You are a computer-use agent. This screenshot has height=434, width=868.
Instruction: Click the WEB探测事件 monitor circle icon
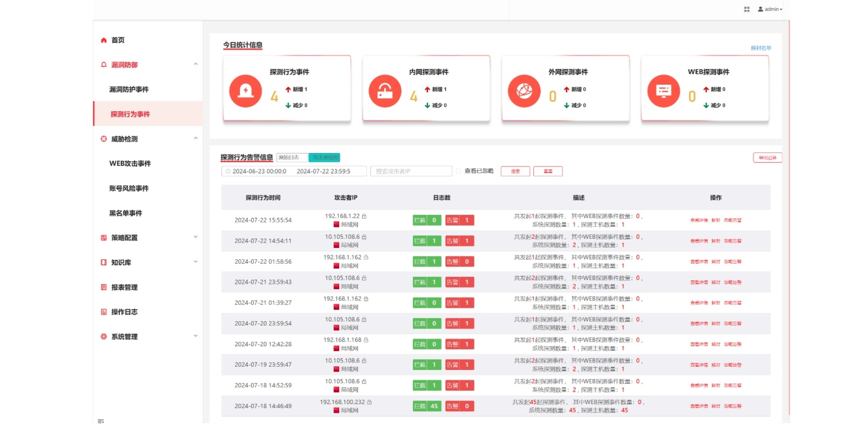click(663, 91)
